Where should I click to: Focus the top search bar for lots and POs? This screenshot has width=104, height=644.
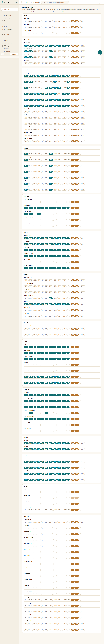(55, 2)
